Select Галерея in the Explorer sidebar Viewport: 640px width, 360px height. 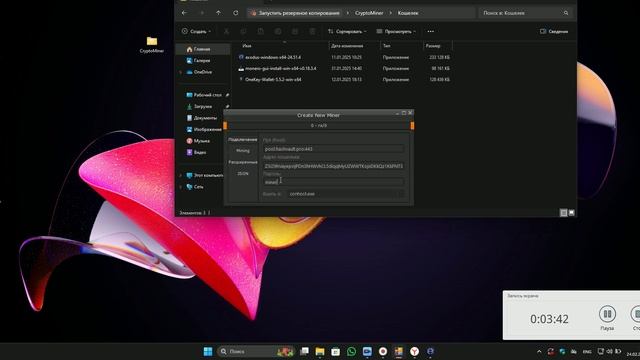point(203,60)
